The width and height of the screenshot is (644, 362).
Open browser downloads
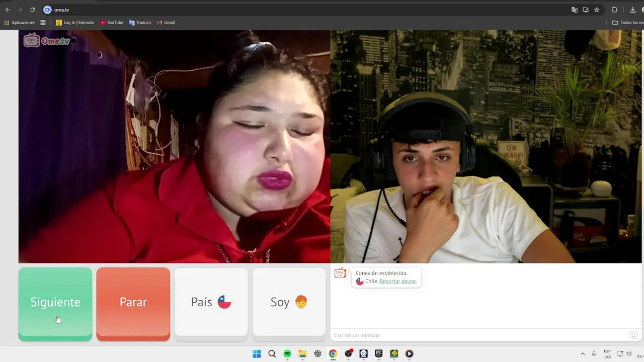pyautogui.click(x=633, y=10)
